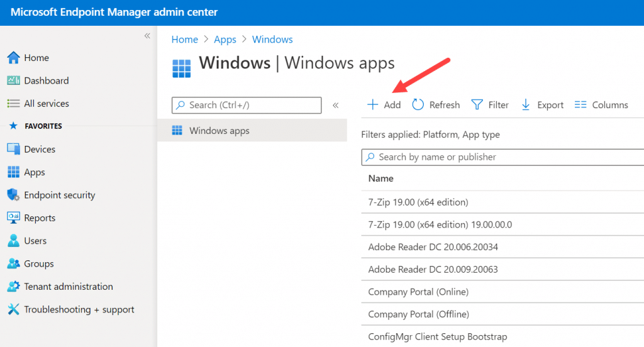Viewport: 644px width, 347px height.
Task: Follow Windows breadcrumb link
Action: tap(272, 40)
